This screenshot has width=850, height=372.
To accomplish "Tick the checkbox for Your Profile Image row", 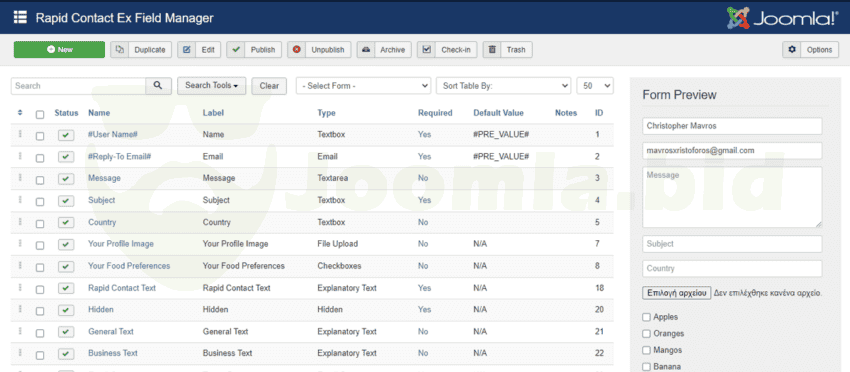I will pos(40,246).
